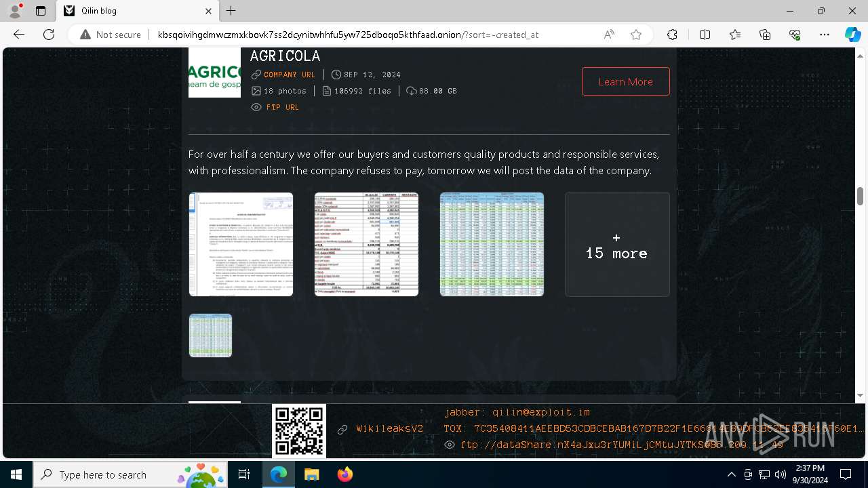Open the first document thumbnail
868x488 pixels.
point(241,244)
